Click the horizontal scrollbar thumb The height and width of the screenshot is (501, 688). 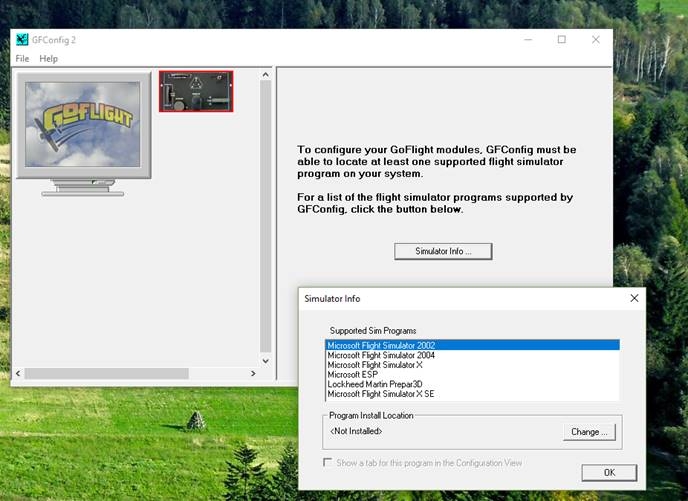coord(107,373)
